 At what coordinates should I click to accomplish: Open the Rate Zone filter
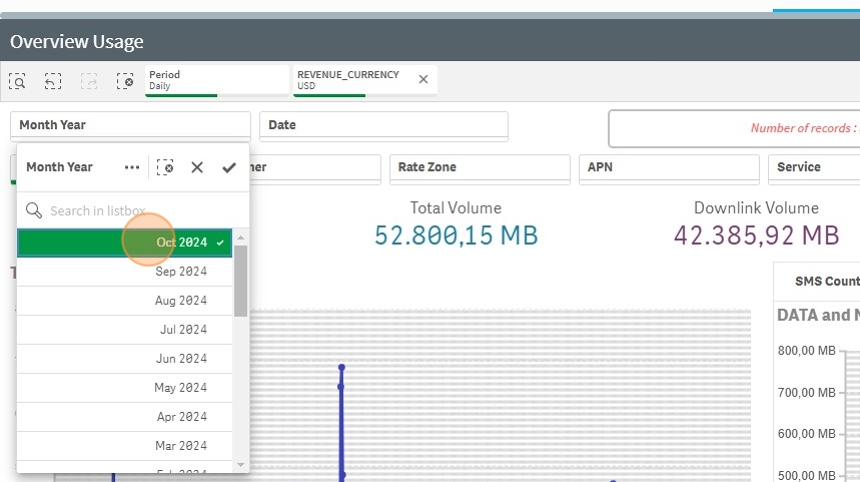(x=480, y=168)
